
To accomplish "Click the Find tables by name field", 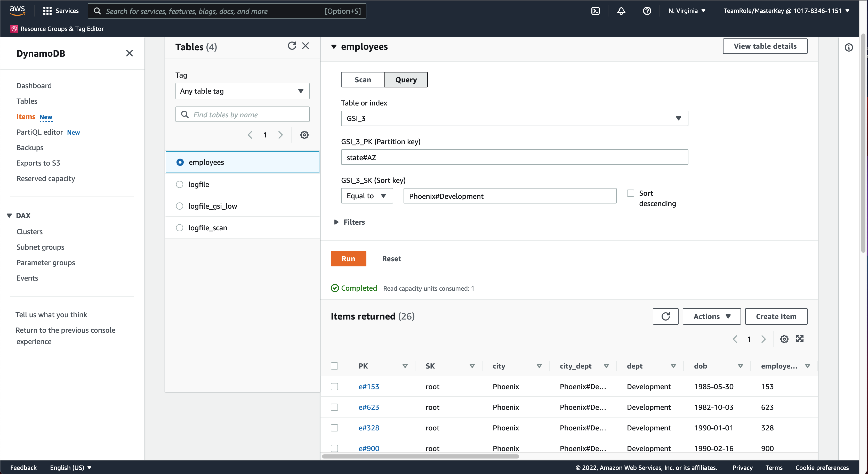I will (x=242, y=114).
